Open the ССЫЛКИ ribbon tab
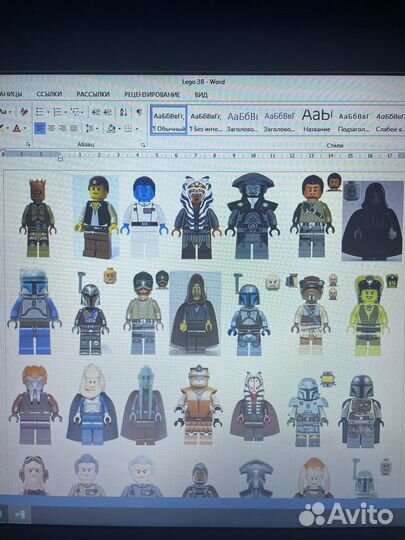This screenshot has height=540, width=405. (x=49, y=94)
